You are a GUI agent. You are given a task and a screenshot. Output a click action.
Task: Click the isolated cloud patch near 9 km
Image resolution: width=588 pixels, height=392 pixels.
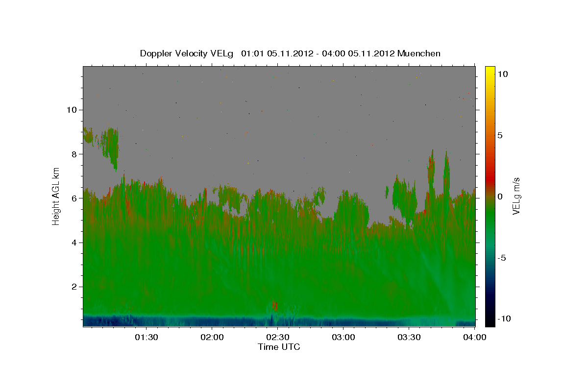point(112,146)
